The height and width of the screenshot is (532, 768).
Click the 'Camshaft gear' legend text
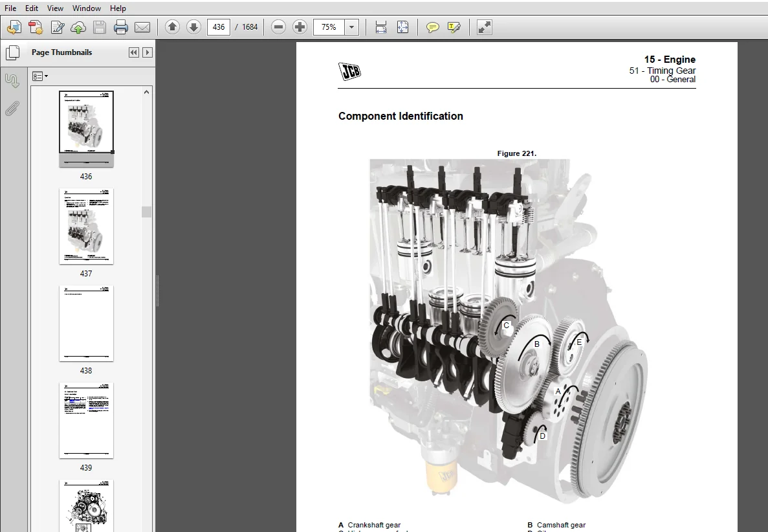coord(562,525)
